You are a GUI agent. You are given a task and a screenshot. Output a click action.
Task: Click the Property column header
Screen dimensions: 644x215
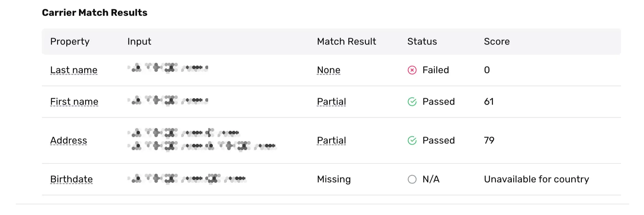pyautogui.click(x=70, y=42)
